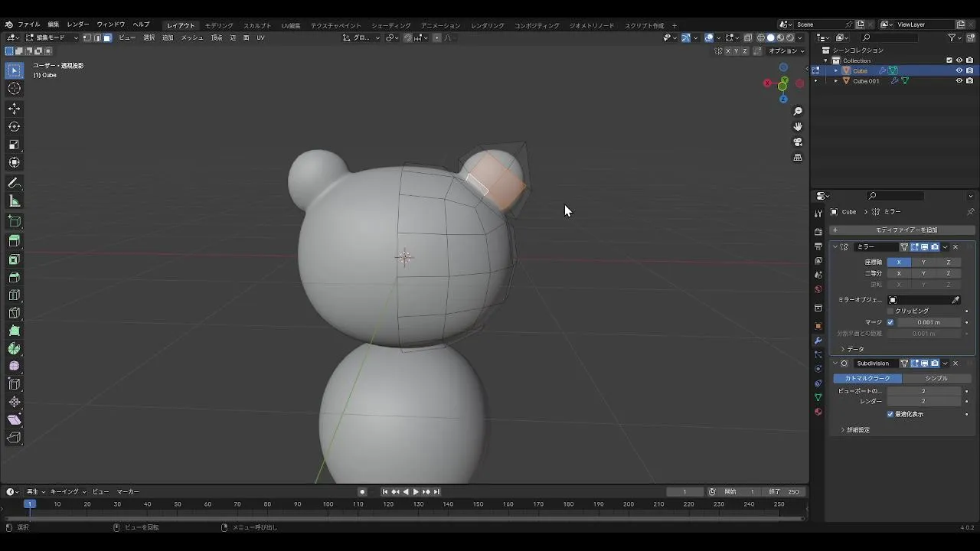Click the Add Modifier button
Viewport: 980px width, 551px height.
point(903,230)
